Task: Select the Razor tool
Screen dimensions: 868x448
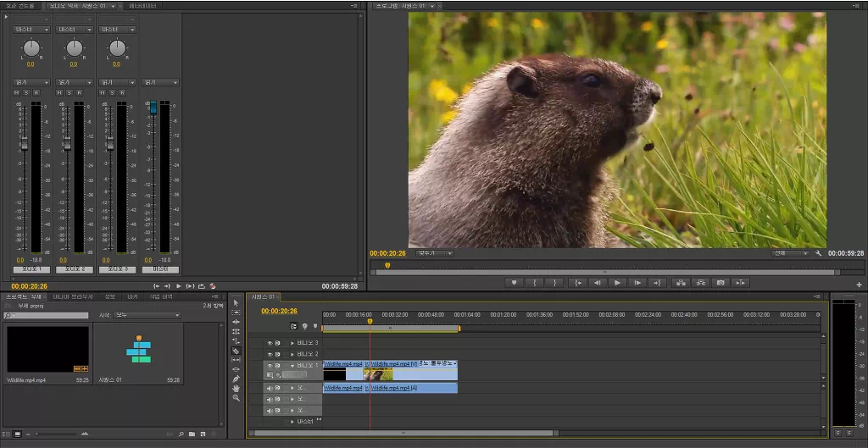Action: [x=236, y=351]
